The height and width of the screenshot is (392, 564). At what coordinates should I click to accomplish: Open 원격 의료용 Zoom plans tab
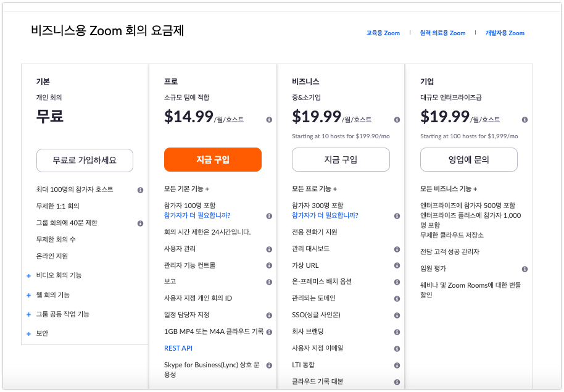click(x=442, y=33)
